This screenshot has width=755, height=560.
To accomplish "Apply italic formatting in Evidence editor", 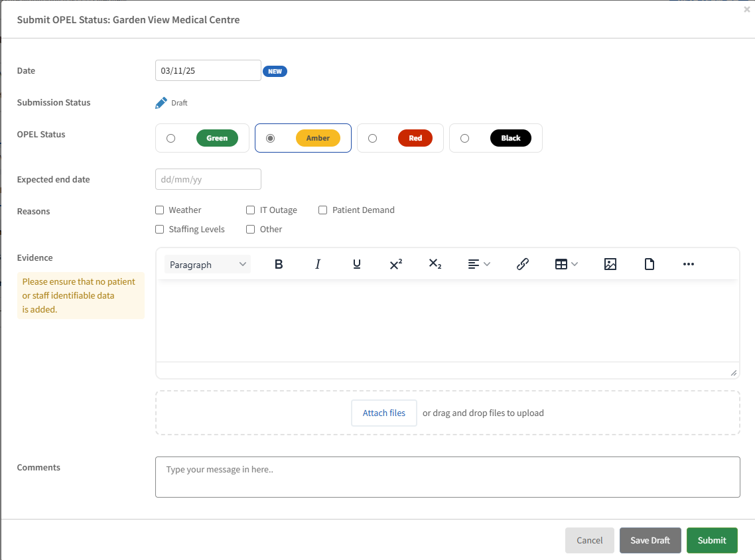I will point(318,264).
